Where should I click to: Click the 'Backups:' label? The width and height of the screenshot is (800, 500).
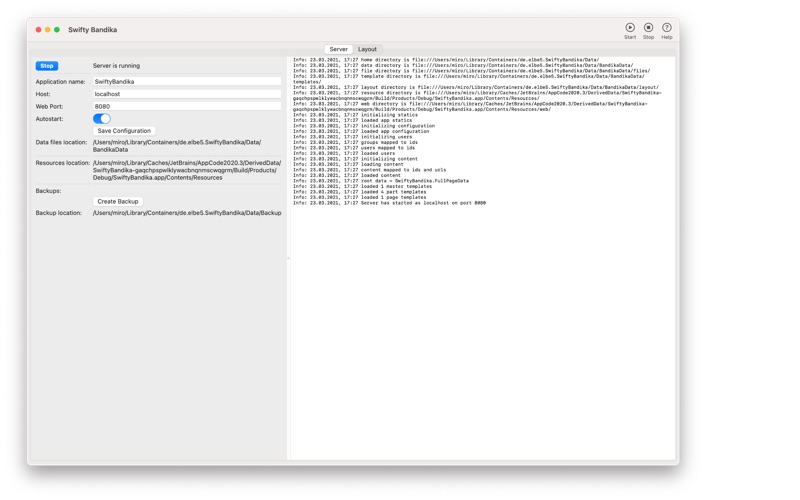click(x=48, y=191)
